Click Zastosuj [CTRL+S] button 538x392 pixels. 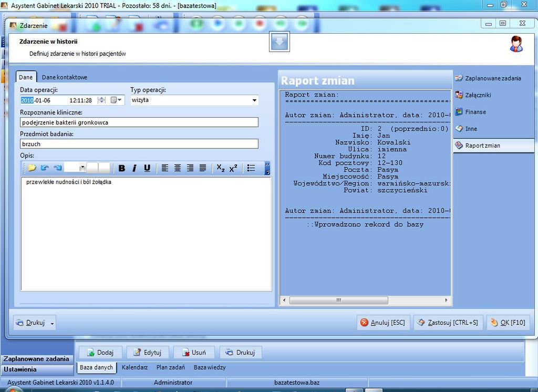pyautogui.click(x=448, y=323)
